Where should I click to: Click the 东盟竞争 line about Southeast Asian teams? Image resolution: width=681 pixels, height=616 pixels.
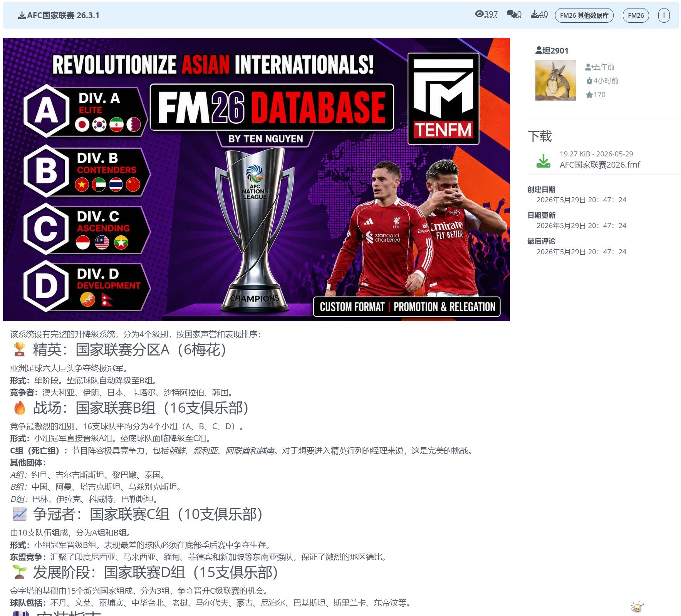point(199,557)
